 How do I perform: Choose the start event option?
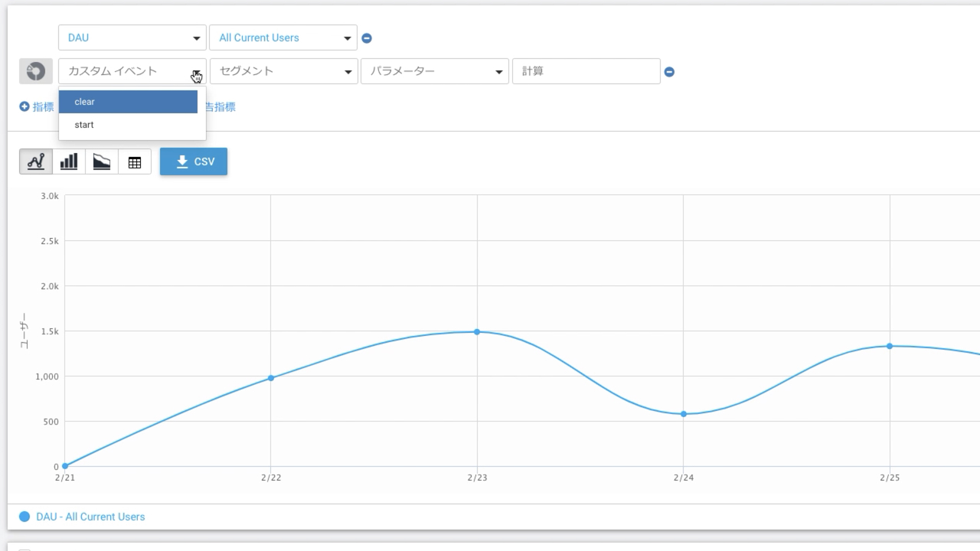[x=128, y=125]
